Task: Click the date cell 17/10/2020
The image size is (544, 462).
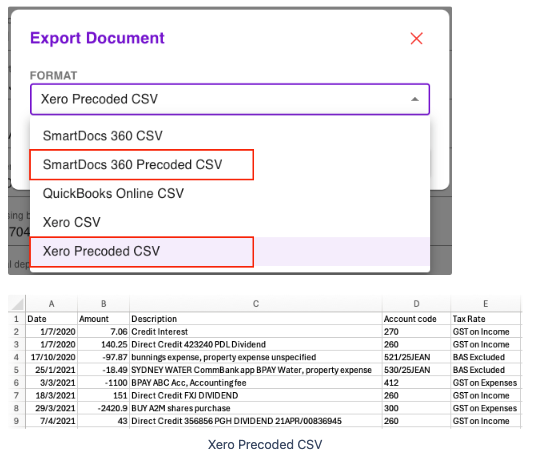Action: 51,357
